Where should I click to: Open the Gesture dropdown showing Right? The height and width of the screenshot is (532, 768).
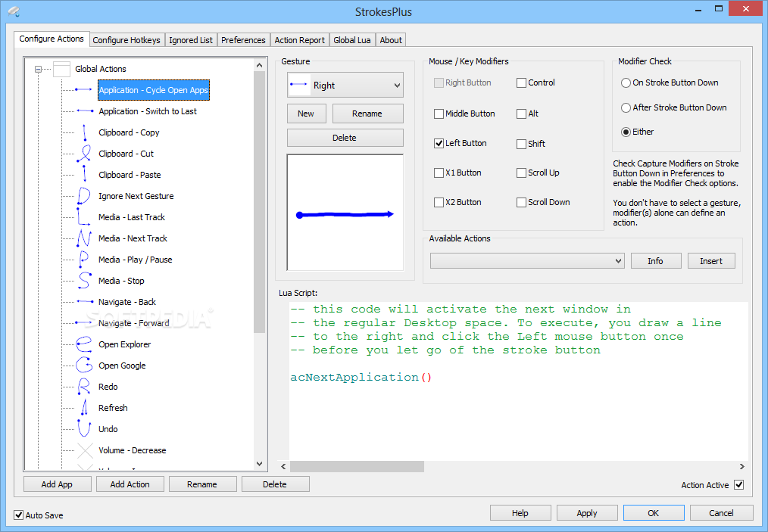345,86
